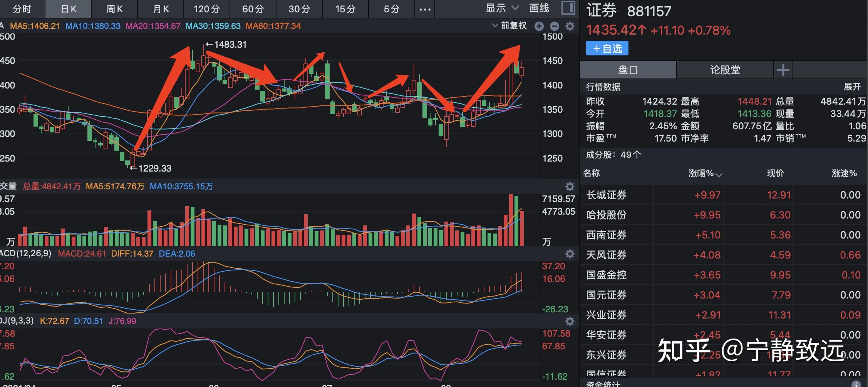The height and width of the screenshot is (387, 868).
Task: Open the 前复权 price adjustment dropdown
Action: click(509, 26)
